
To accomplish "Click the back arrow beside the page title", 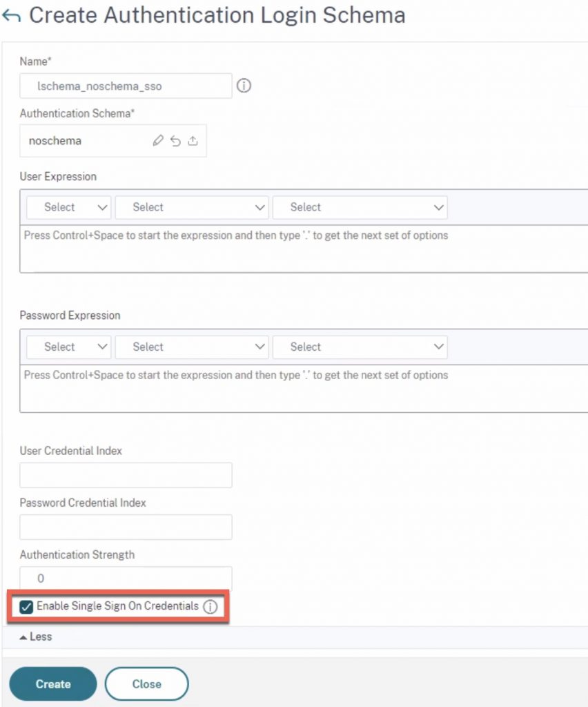I will click(x=12, y=16).
